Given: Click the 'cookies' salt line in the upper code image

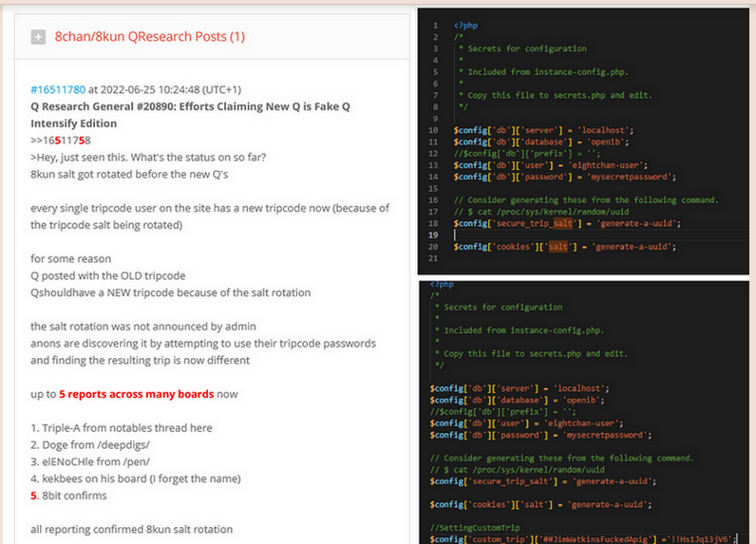Looking at the screenshot, I should [564, 247].
